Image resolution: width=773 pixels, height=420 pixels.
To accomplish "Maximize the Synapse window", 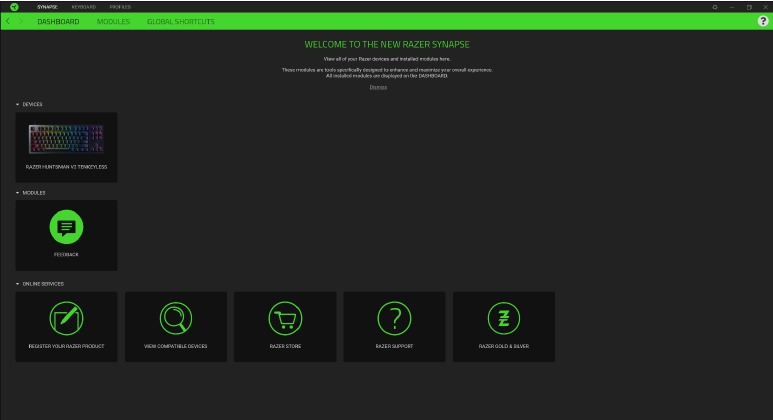I will [x=749, y=7].
